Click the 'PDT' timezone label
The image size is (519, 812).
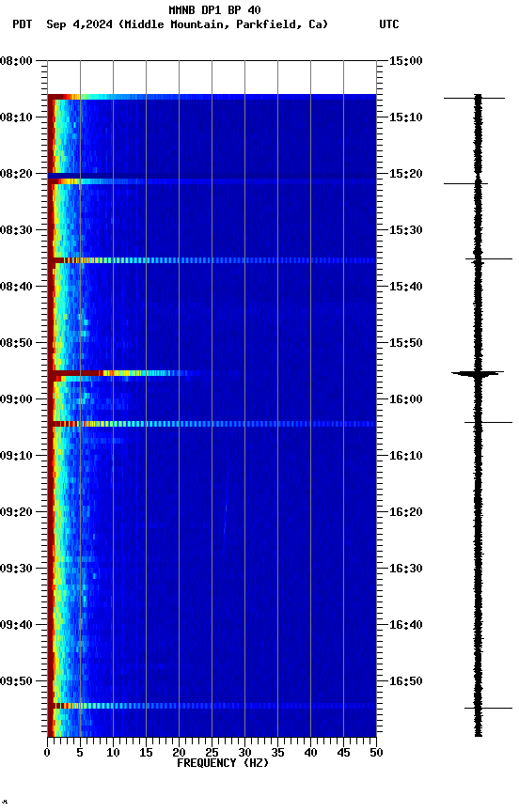(x=23, y=24)
